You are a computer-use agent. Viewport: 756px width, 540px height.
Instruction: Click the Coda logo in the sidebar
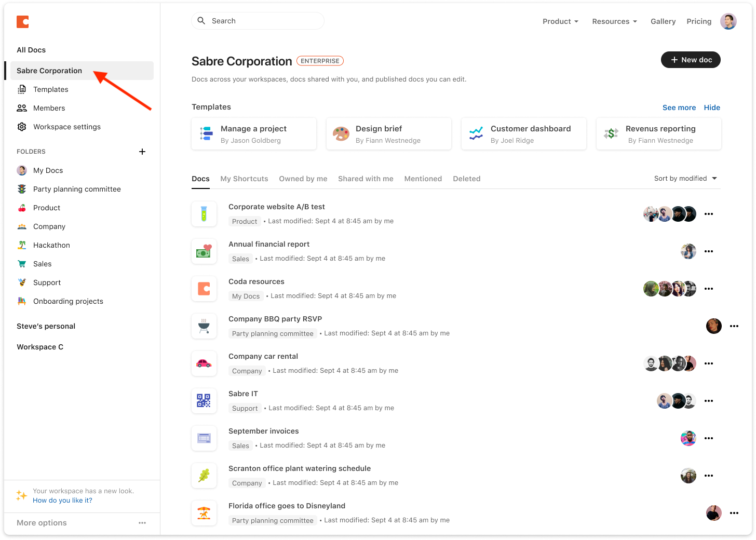23,22
